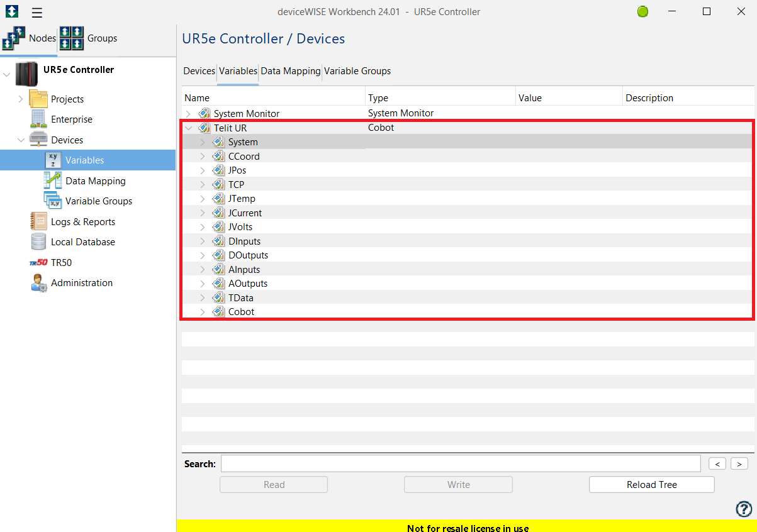The image size is (757, 532).
Task: Collapse the UR5e Controller node
Action: tap(7, 75)
